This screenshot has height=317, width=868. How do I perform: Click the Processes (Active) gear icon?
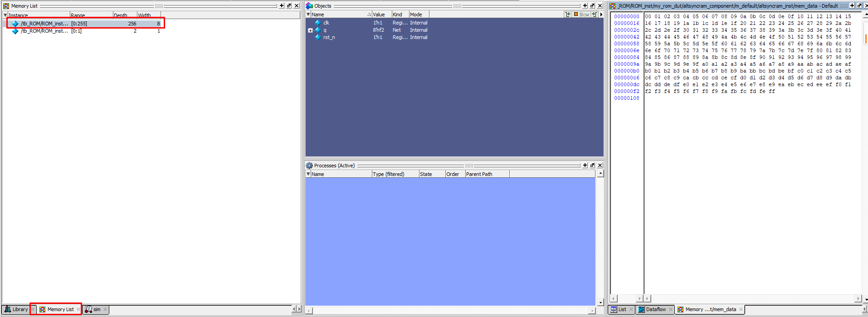point(309,166)
